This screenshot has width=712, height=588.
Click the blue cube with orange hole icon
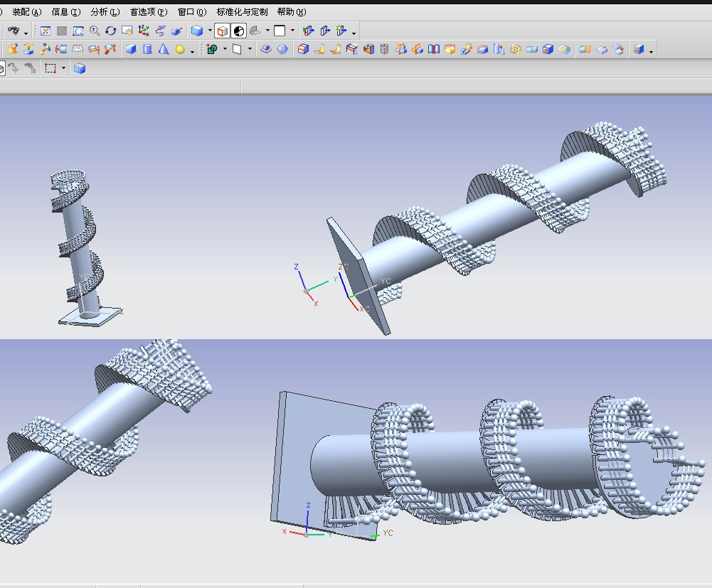click(x=548, y=49)
